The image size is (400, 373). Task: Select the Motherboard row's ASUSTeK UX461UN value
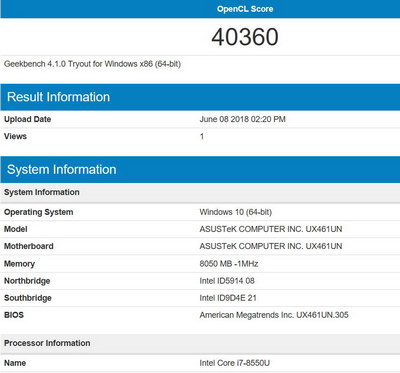(x=271, y=246)
